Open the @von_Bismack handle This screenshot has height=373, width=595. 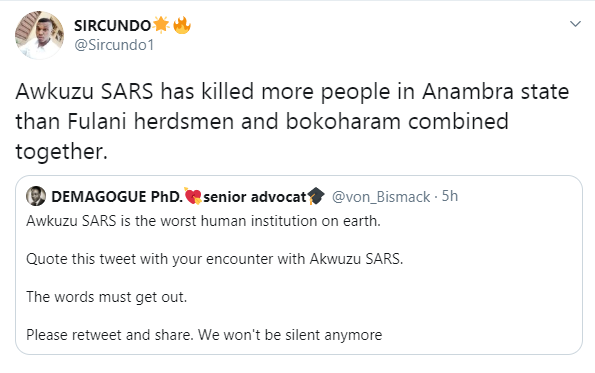[381, 197]
